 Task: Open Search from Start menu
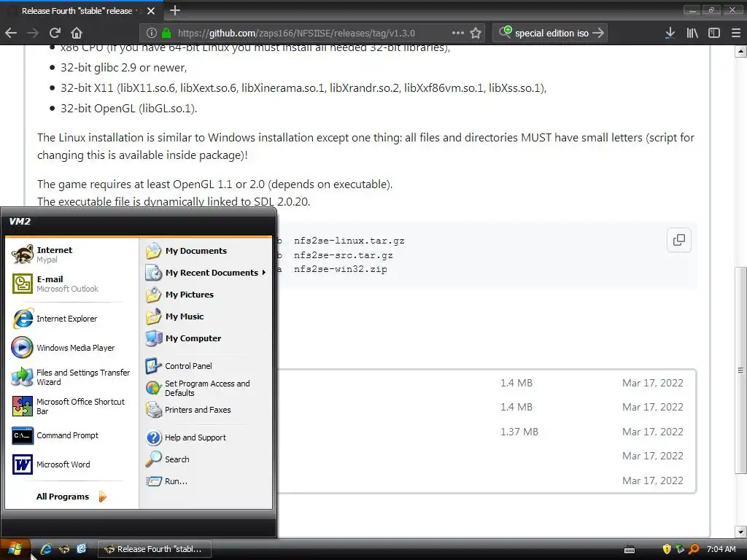(x=205, y=459)
